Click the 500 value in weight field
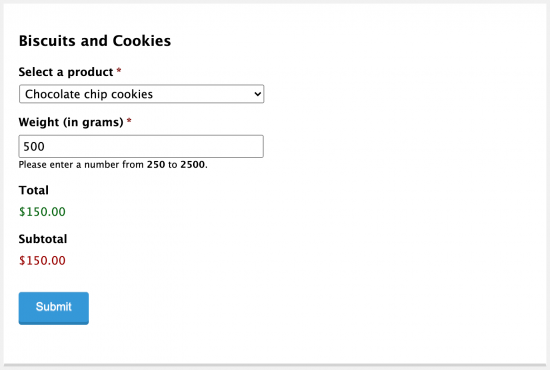Image resolution: width=550 pixels, height=370 pixels. tap(34, 147)
